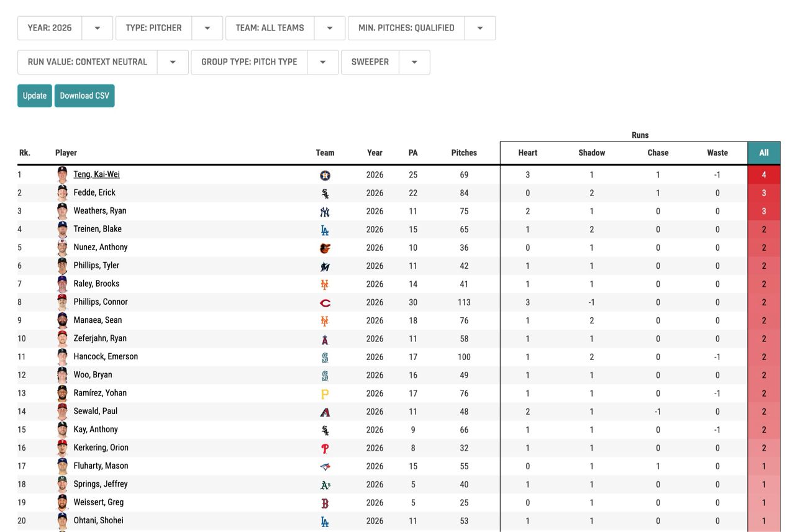
Task: Click the Marlins logo for Tyler Phillips
Action: coord(325,266)
